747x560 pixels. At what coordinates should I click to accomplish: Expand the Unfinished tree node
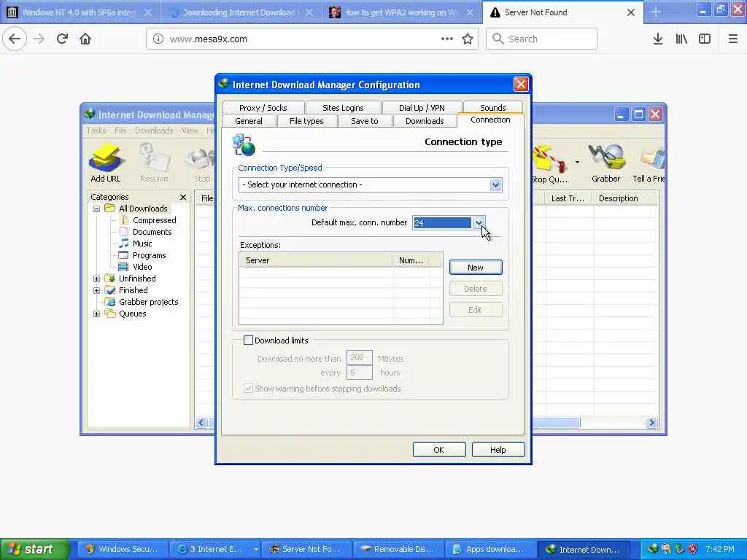(x=97, y=279)
